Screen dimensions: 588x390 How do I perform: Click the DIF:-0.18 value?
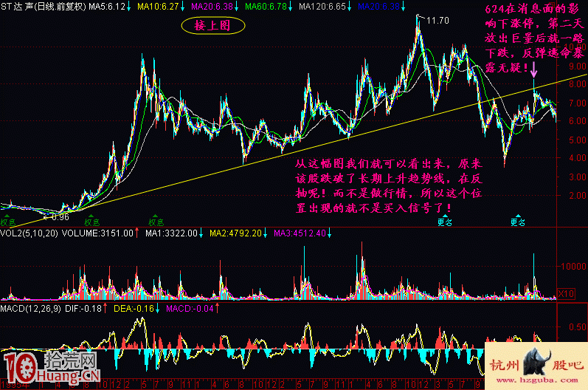(83, 309)
